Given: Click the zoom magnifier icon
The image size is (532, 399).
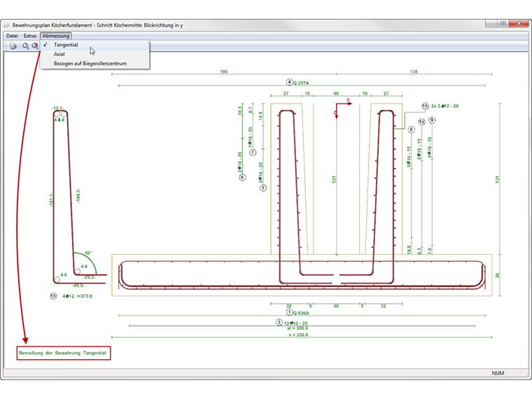Looking at the screenshot, I should (x=25, y=45).
